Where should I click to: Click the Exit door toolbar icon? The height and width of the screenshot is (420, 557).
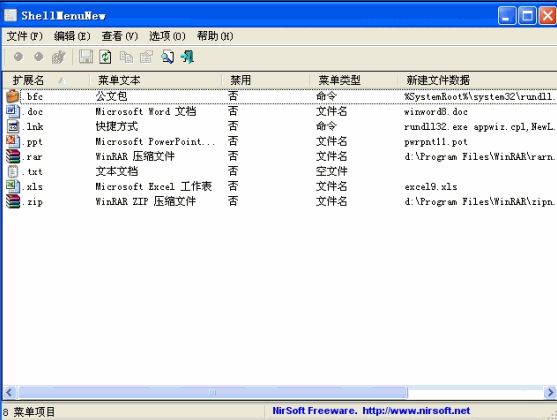coord(188,57)
